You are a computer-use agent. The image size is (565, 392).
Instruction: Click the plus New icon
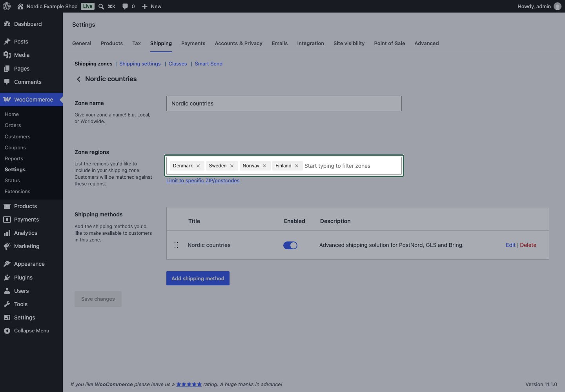pos(145,6)
